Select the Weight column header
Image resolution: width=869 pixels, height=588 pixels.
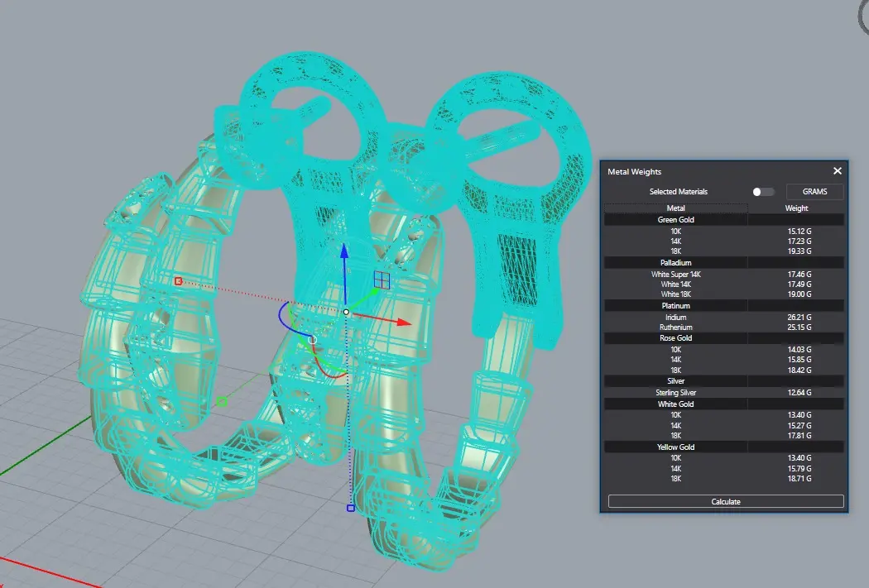[x=796, y=208]
